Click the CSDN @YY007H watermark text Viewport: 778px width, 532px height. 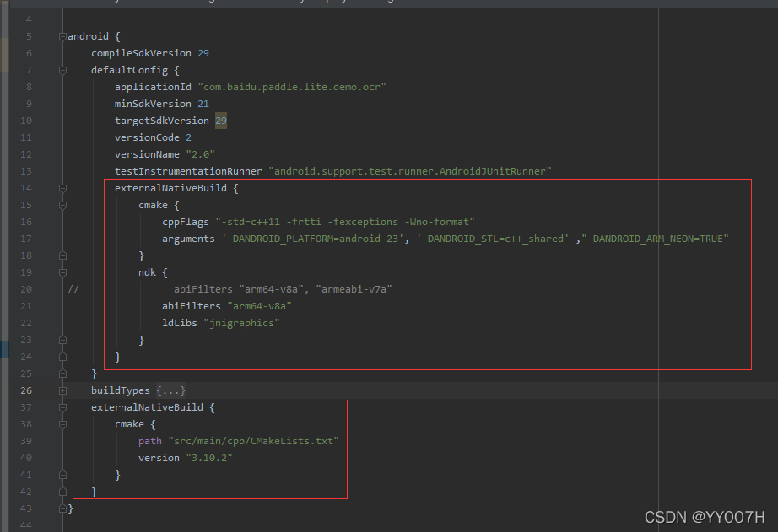pyautogui.click(x=705, y=514)
